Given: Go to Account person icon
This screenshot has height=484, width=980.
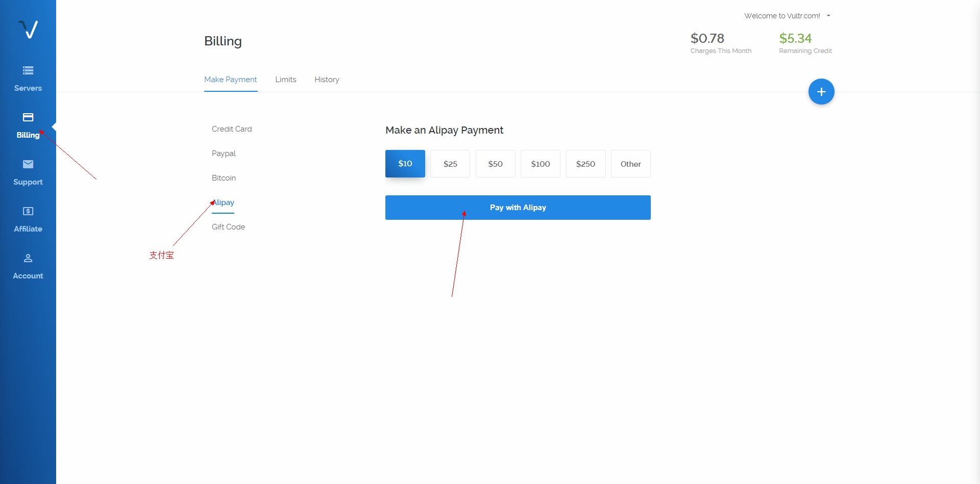Looking at the screenshot, I should (x=28, y=258).
